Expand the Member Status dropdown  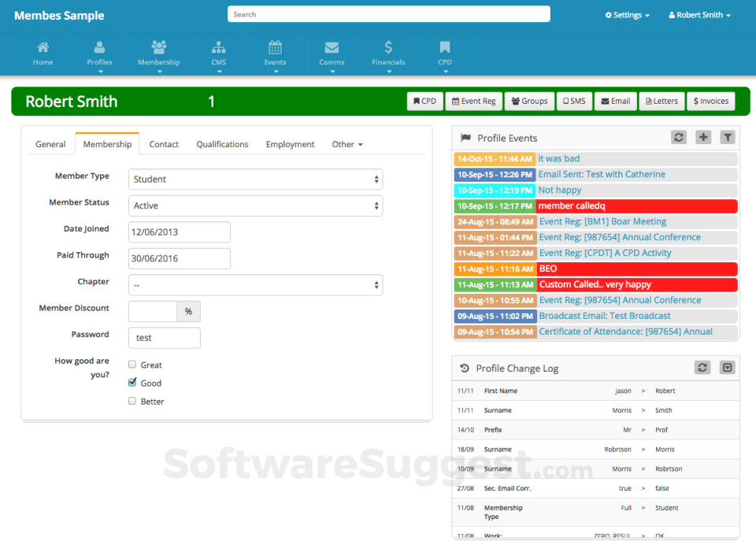(x=255, y=206)
